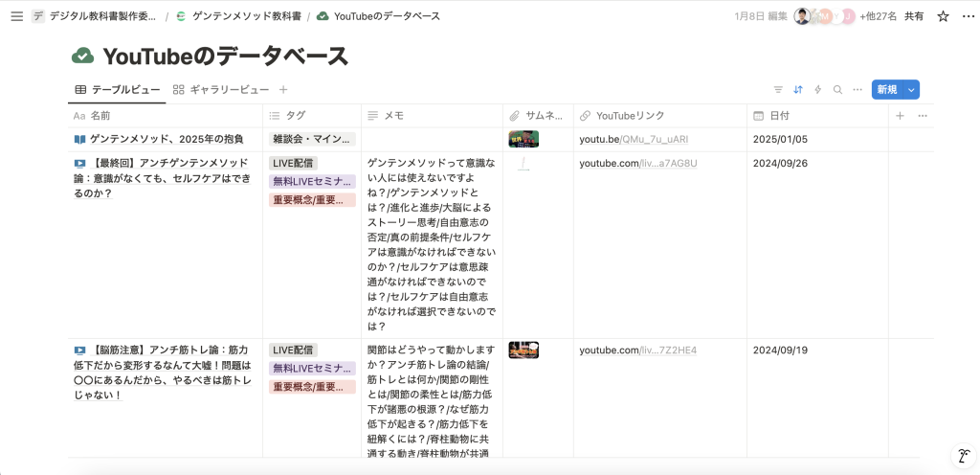Open the タグ column header menu

[296, 116]
